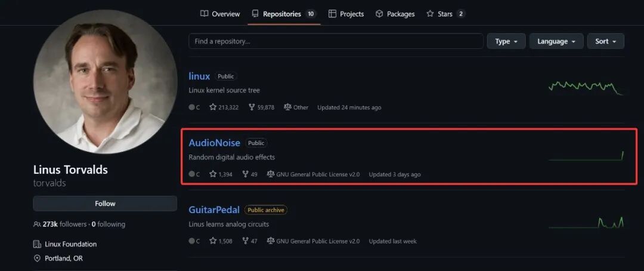This screenshot has height=271, width=644.
Task: Click the license scale icon on GuitarPedal
Action: pos(271,241)
